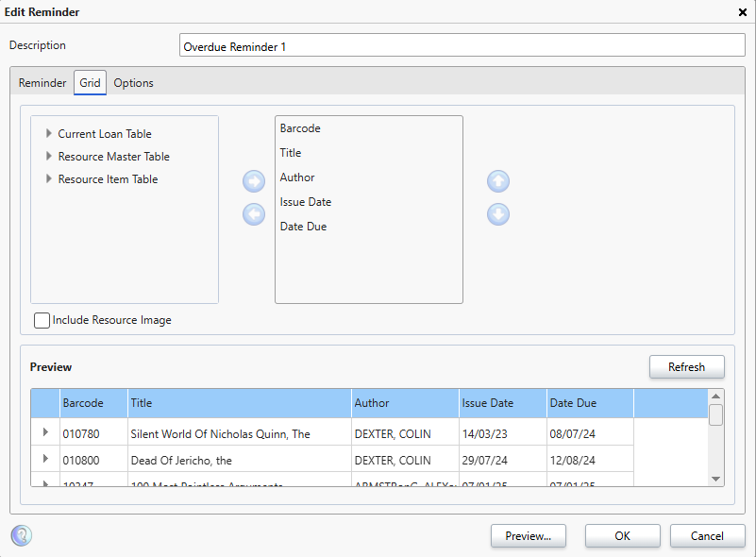The width and height of the screenshot is (756, 557).
Task: Expand the Resource Item Table node
Action: click(48, 179)
